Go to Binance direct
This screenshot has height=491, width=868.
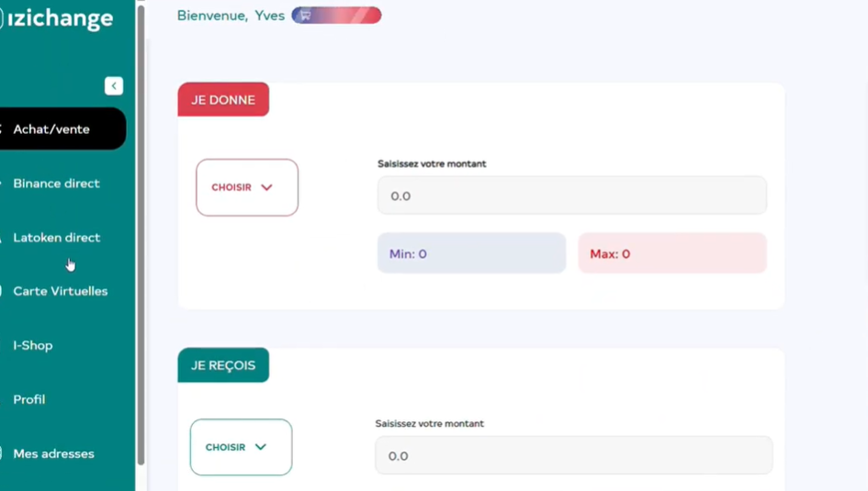pos(56,184)
